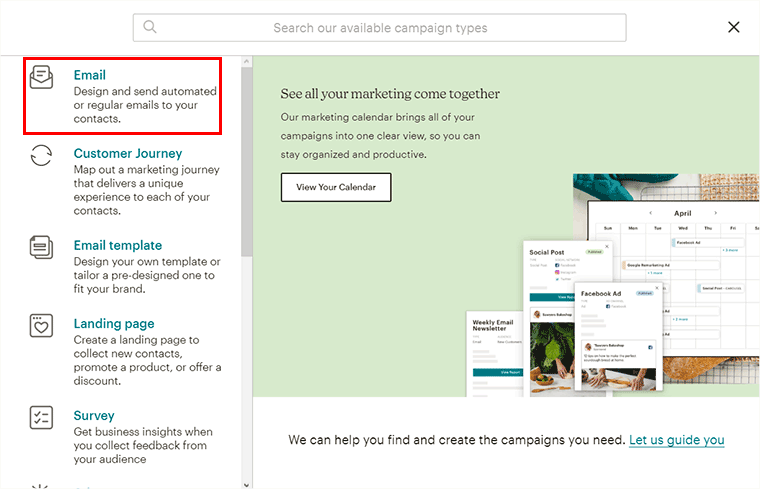The width and height of the screenshot is (760, 489).
Task: Advance to next month after April
Action: 714,213
